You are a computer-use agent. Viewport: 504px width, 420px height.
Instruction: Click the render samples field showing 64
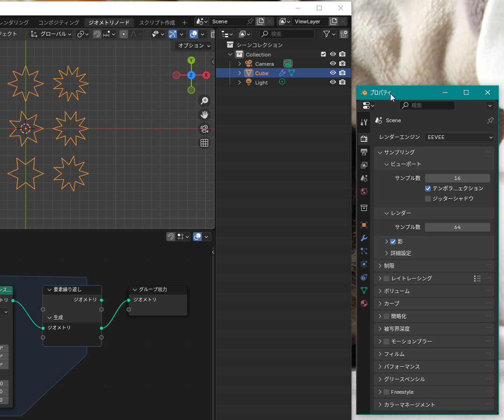click(x=457, y=227)
